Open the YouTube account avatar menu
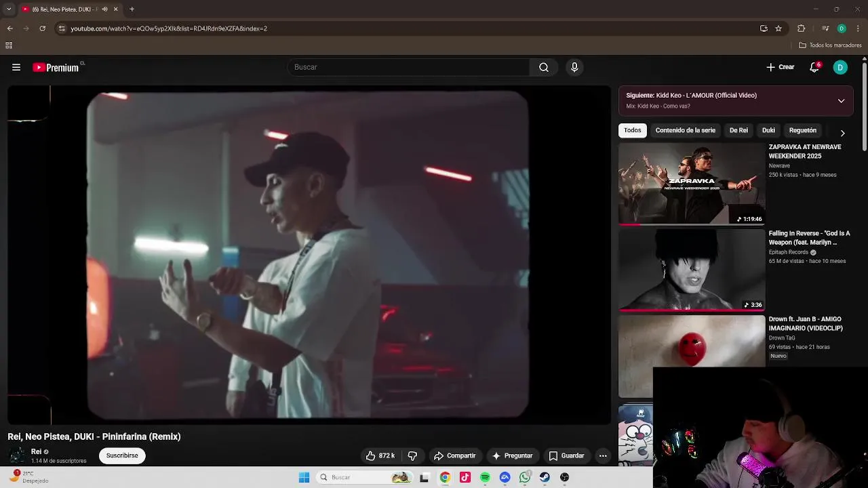 click(x=840, y=67)
